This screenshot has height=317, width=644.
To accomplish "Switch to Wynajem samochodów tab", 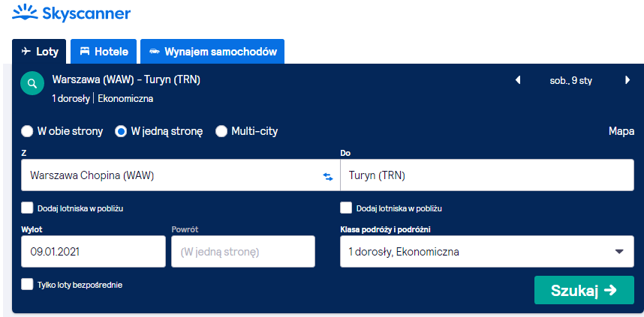I will tap(212, 52).
